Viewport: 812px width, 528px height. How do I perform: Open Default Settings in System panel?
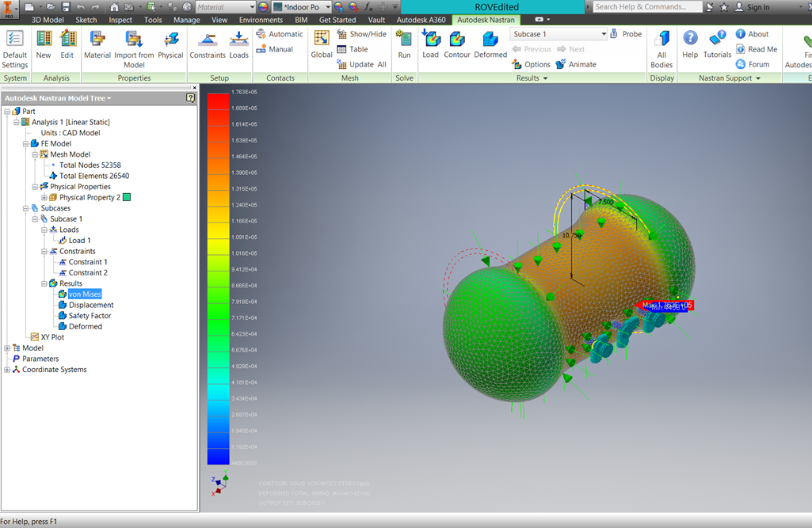tap(14, 49)
